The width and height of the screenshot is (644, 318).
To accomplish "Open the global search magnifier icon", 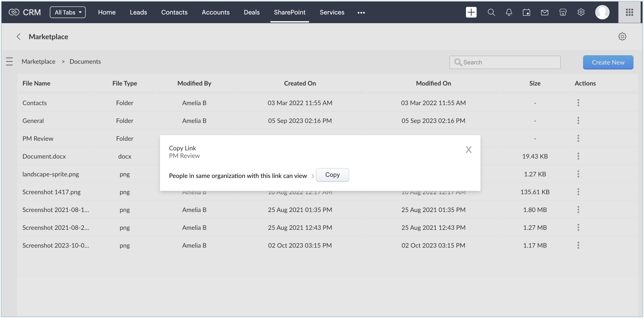I will [x=491, y=12].
